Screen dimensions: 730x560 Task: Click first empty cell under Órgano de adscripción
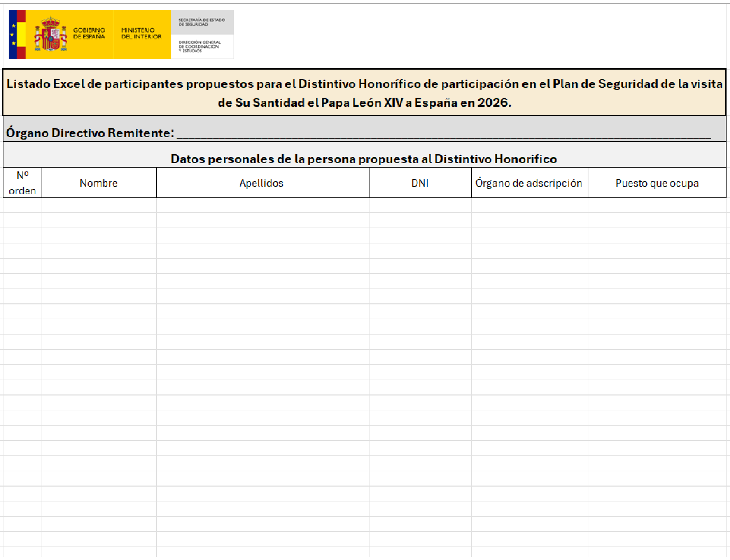(x=529, y=205)
